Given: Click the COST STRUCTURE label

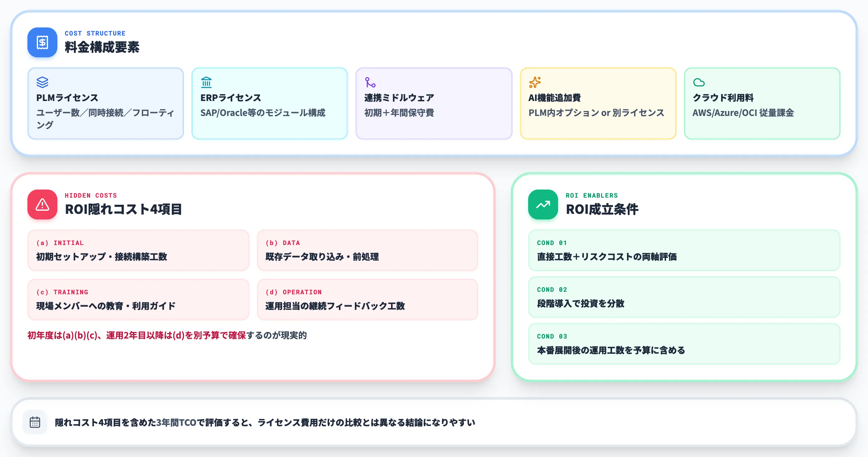Looking at the screenshot, I should [95, 33].
